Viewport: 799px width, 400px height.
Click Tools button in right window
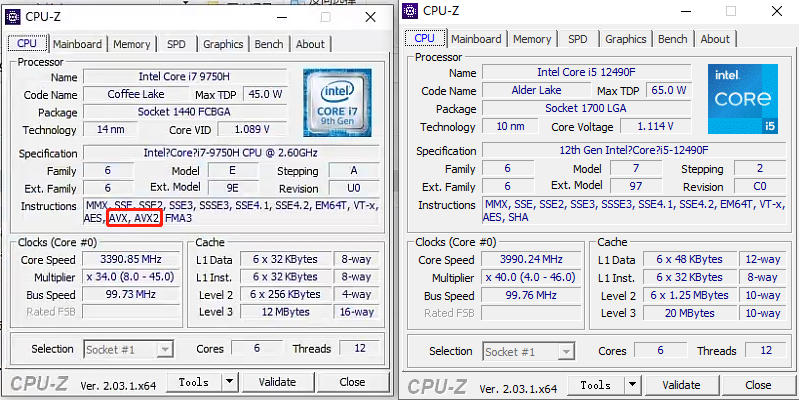596,385
